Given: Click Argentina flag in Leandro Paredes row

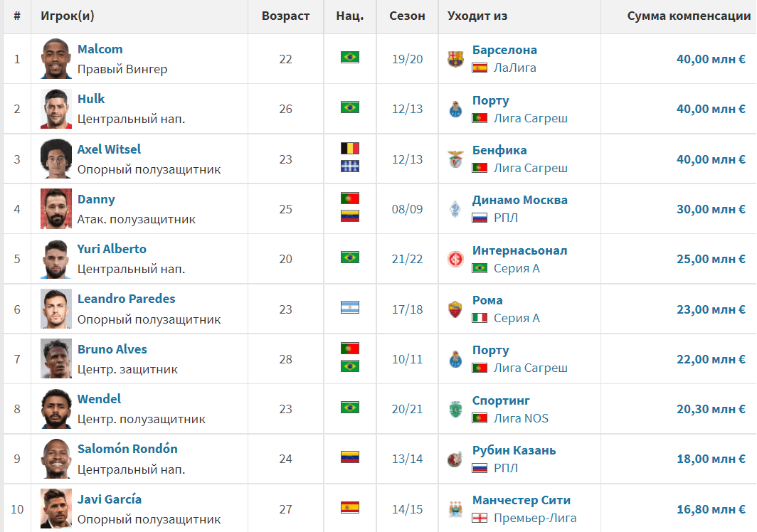Looking at the screenshot, I should point(350,307).
